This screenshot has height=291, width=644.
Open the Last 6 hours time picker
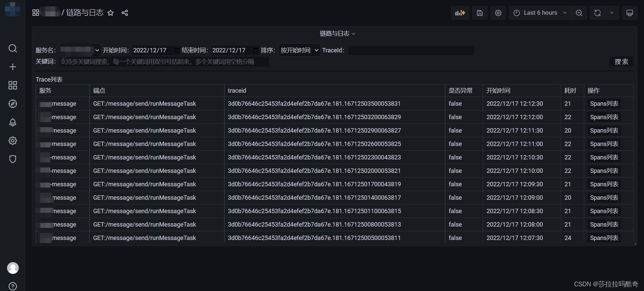[540, 13]
